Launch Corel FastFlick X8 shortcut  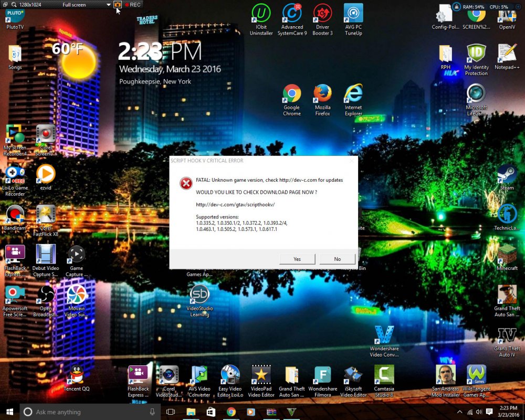[x=46, y=220]
